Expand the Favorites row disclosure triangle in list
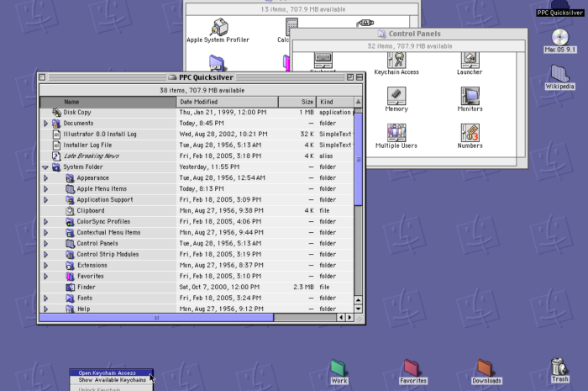Screen dimensions: 588x391 (x=45, y=276)
